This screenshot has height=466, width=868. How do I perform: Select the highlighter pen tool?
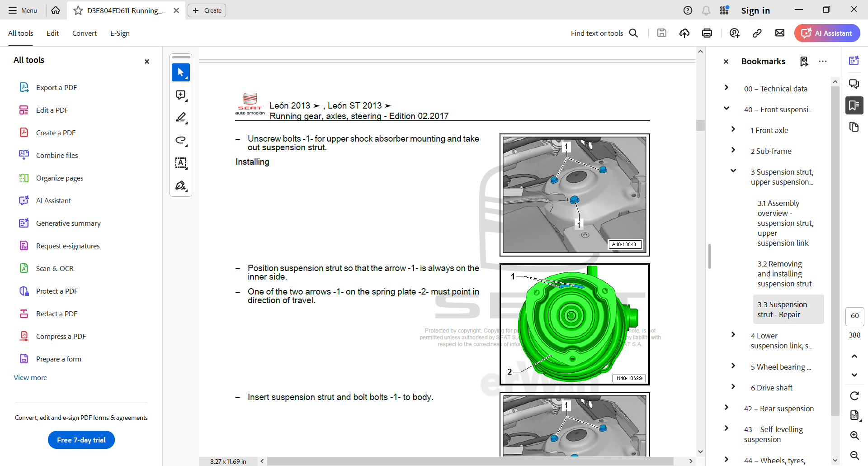(x=180, y=118)
